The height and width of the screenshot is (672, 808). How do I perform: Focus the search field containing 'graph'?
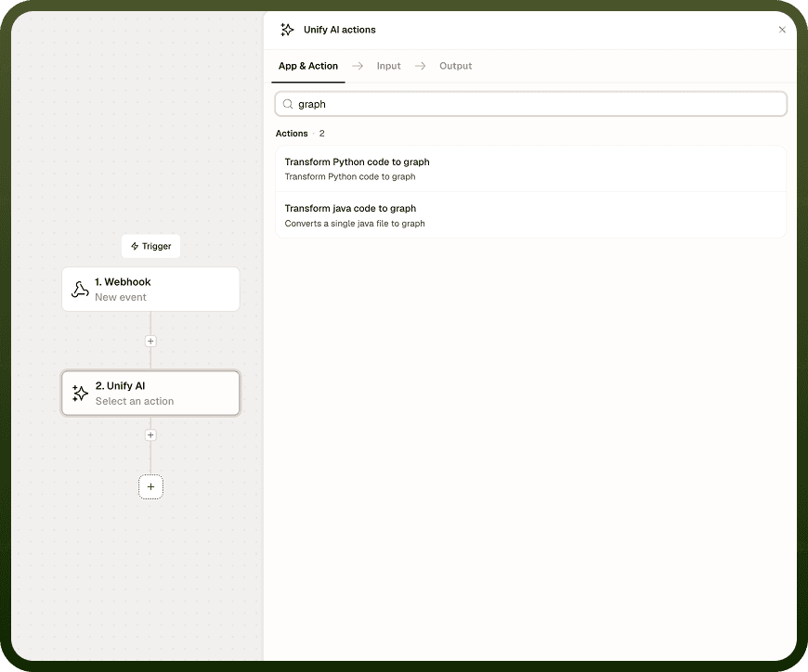[530, 104]
